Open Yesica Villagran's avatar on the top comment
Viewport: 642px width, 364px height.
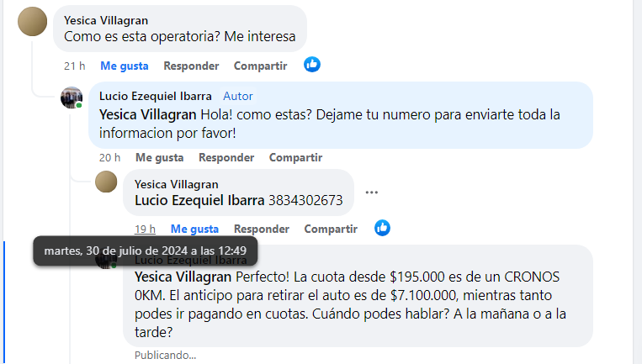[32, 21]
